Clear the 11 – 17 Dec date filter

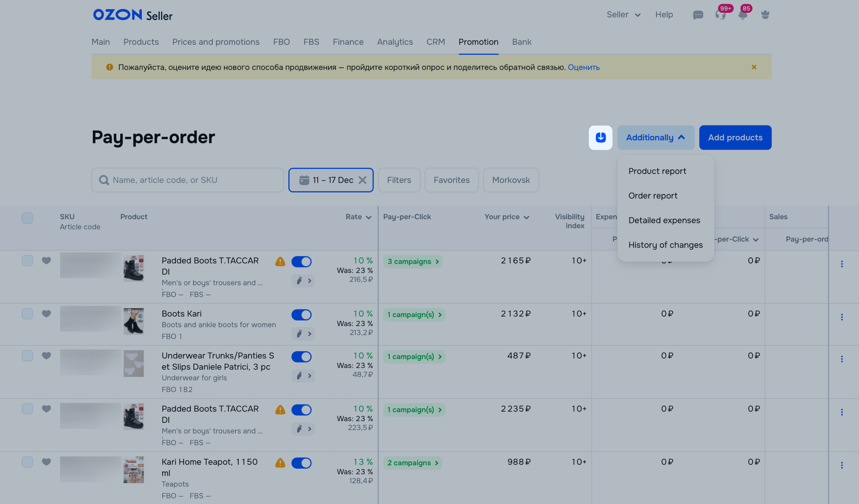[x=362, y=180]
